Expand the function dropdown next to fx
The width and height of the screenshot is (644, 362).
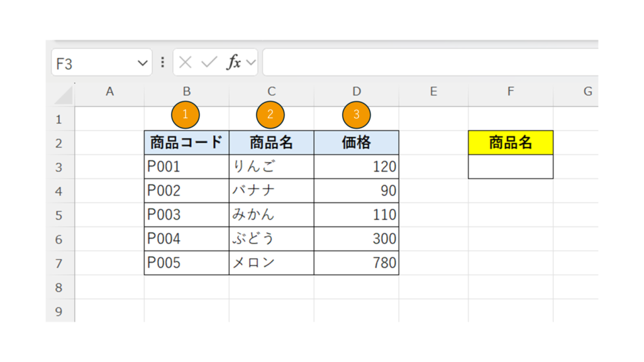coord(251,63)
